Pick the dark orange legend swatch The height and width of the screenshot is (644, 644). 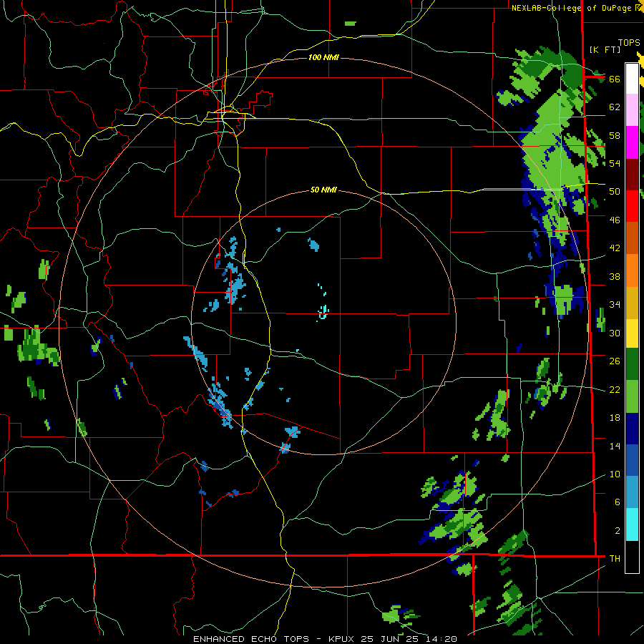click(632, 238)
